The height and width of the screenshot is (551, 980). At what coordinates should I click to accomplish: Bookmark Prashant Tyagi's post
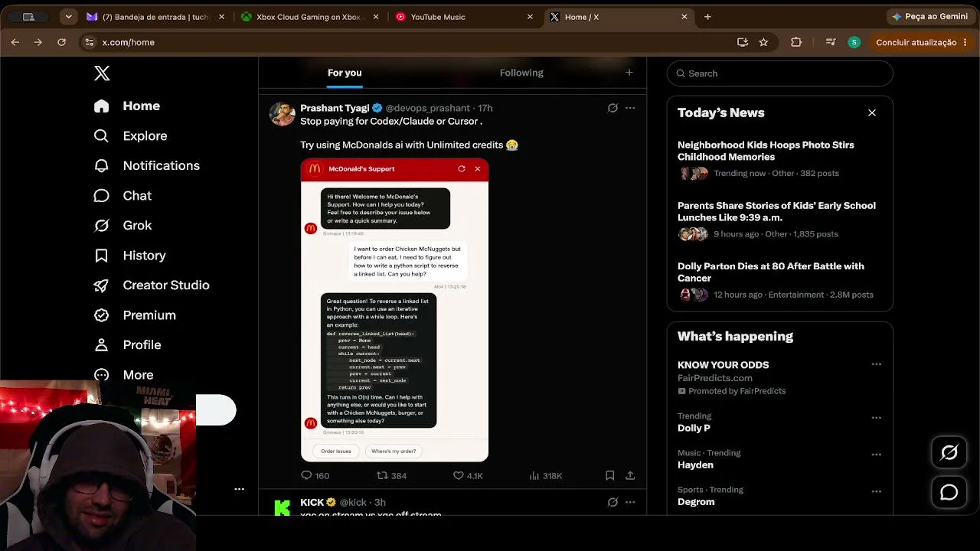coord(610,475)
